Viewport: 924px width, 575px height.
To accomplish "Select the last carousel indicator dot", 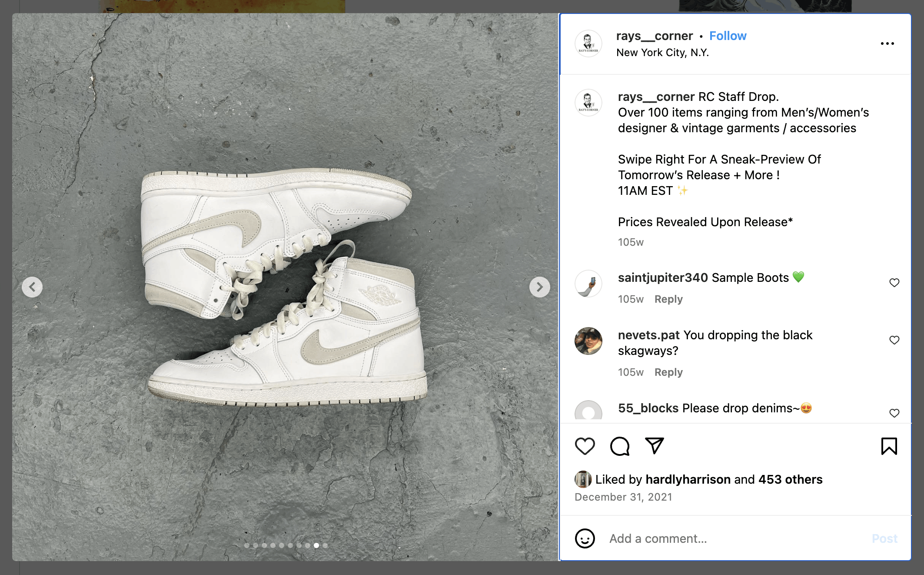I will click(325, 545).
